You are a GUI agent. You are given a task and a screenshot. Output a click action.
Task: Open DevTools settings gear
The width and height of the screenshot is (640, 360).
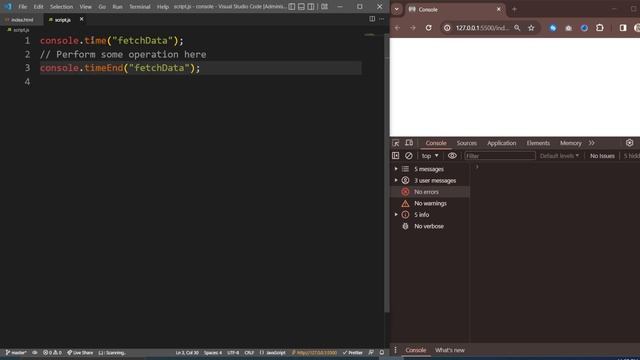tap(629, 143)
